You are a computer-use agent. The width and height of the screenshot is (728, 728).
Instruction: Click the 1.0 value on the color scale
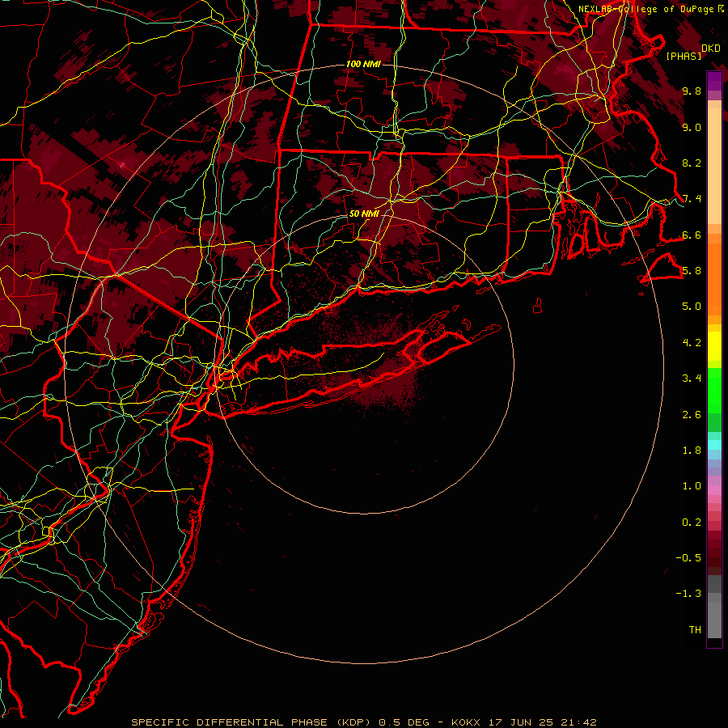tap(692, 486)
